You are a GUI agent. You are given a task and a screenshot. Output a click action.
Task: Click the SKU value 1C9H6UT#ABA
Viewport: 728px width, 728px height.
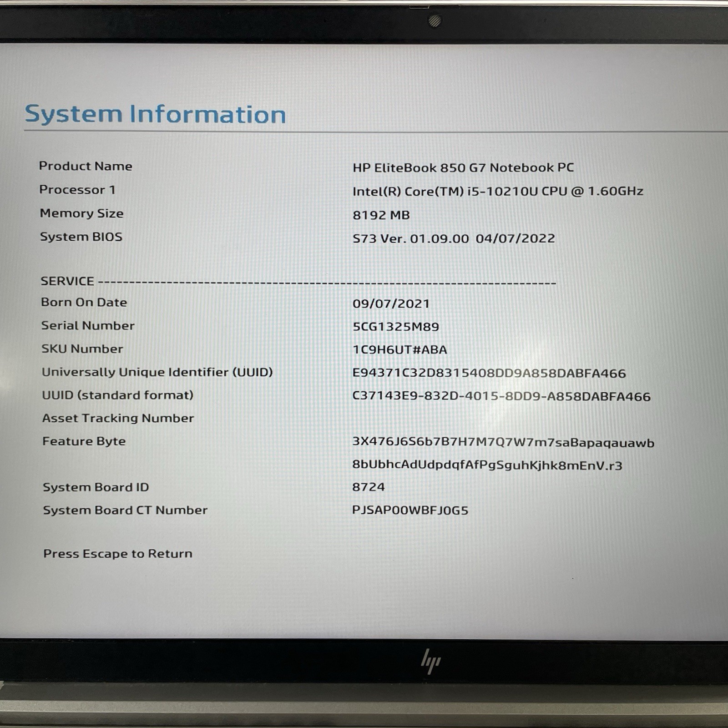[400, 349]
